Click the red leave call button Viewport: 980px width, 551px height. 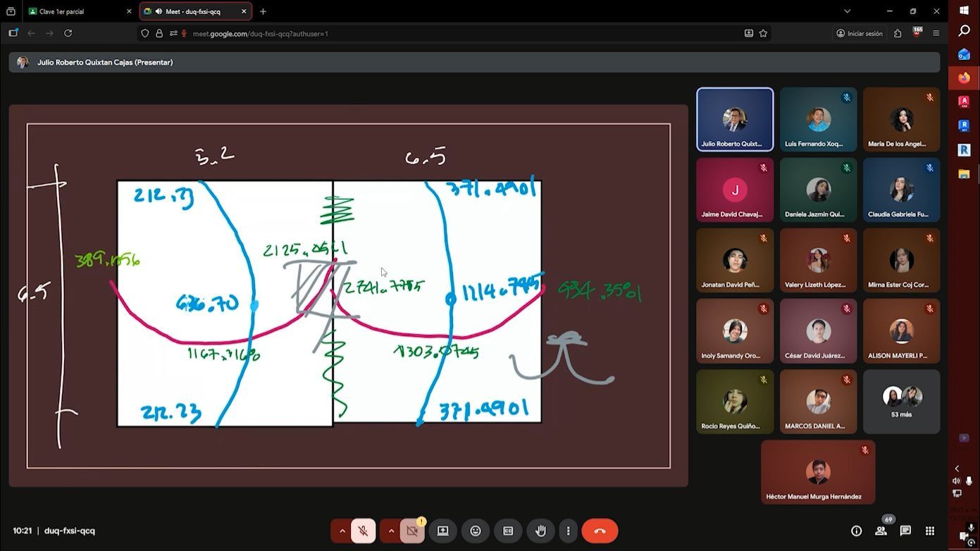click(x=600, y=531)
